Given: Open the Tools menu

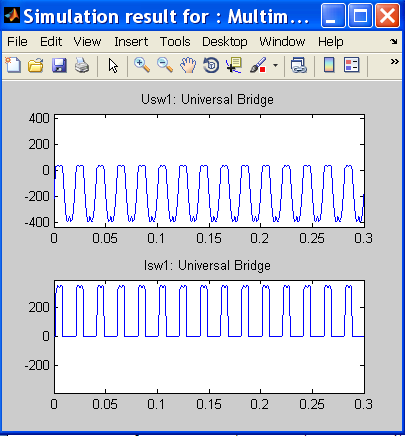Looking at the screenshot, I should 175,42.
